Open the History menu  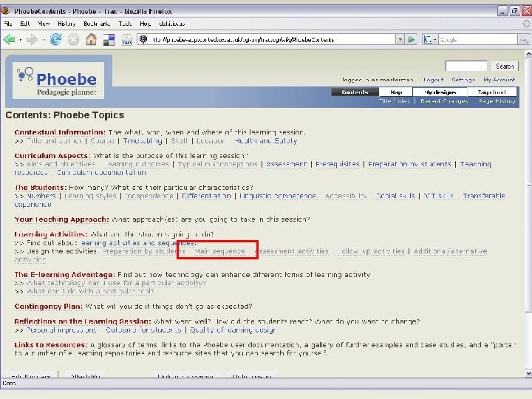[x=66, y=24]
